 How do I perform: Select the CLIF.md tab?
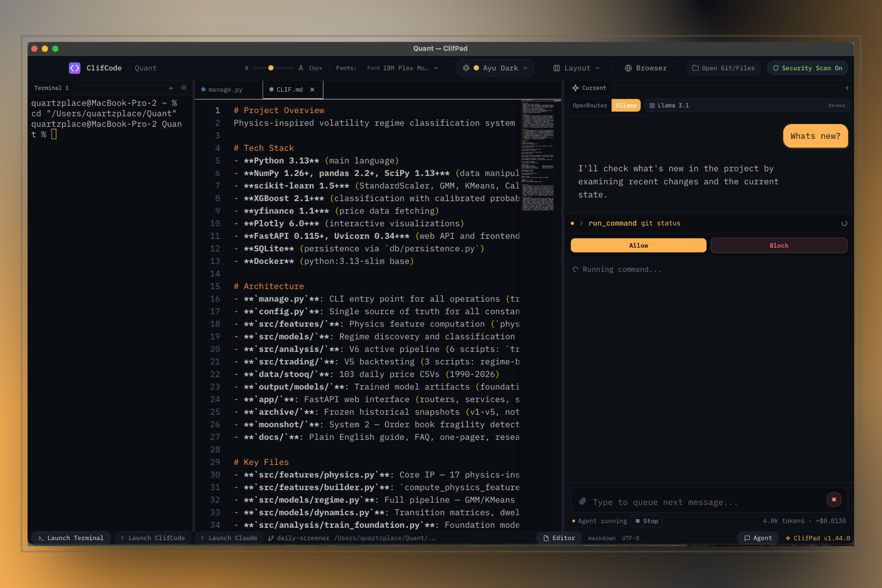pos(289,90)
